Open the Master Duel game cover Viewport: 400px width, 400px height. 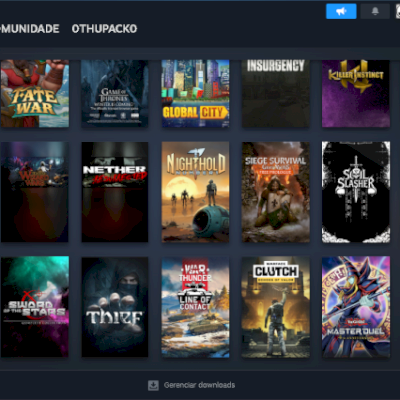tap(356, 307)
